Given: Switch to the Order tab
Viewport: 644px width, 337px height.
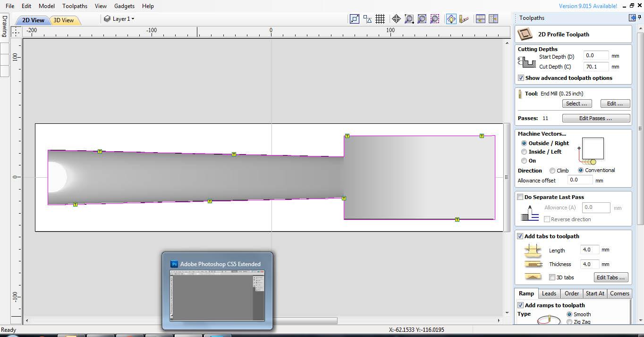Looking at the screenshot, I should (x=572, y=294).
